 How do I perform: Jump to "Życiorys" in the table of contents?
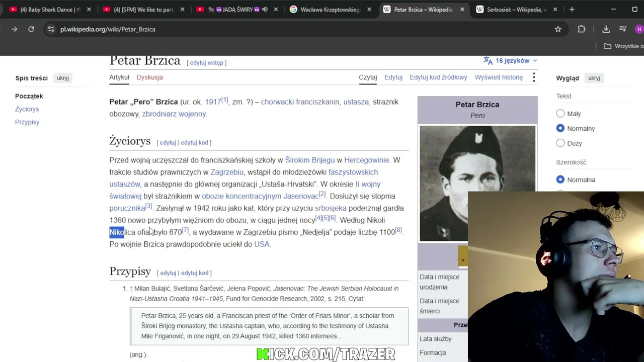click(27, 109)
